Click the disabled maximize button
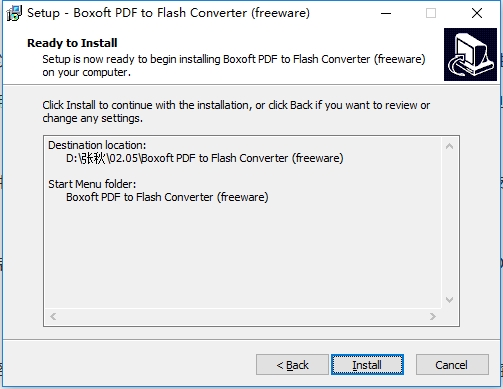This screenshot has width=503, height=389. pos(431,13)
